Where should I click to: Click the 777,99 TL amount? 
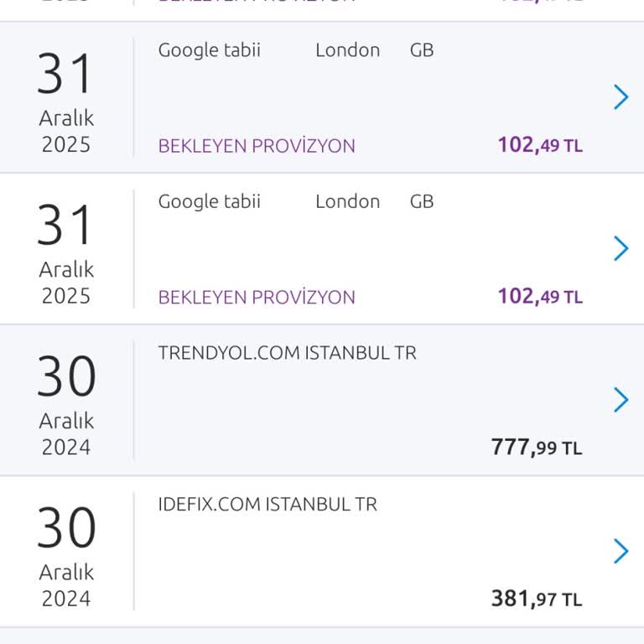tap(537, 447)
